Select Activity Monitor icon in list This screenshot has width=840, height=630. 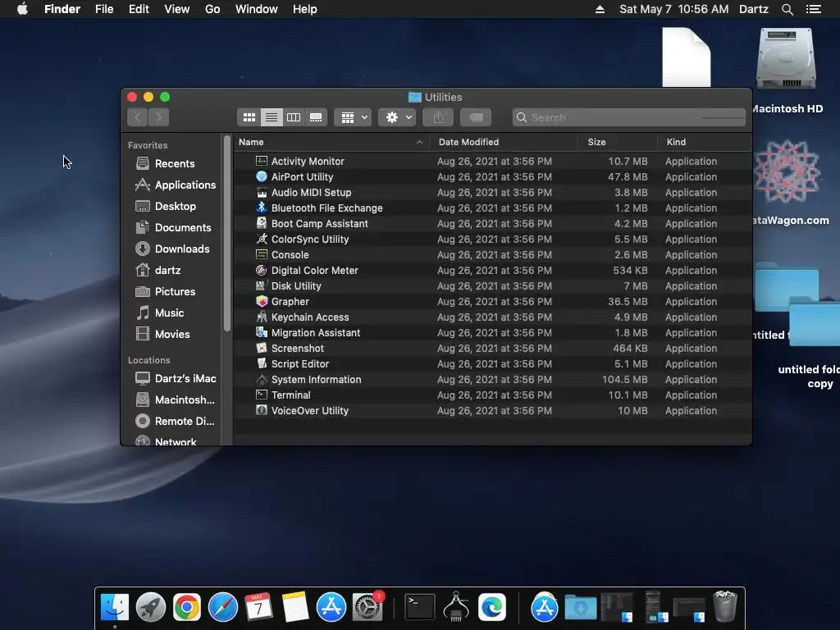pos(262,162)
